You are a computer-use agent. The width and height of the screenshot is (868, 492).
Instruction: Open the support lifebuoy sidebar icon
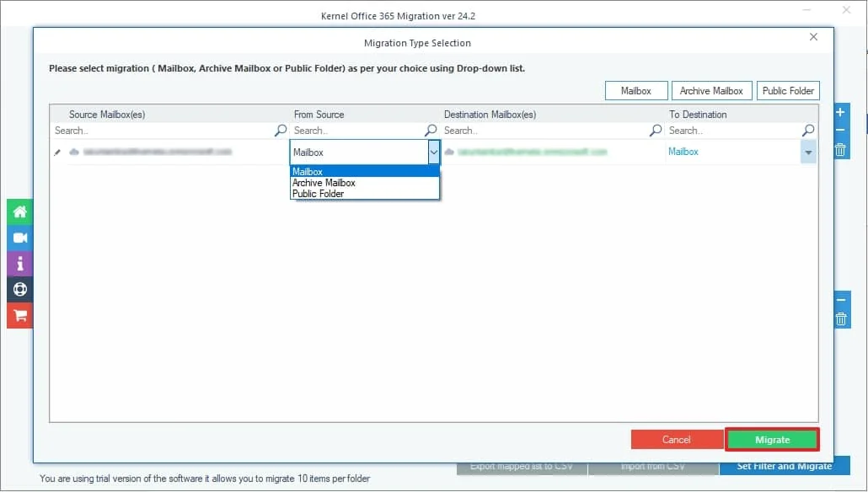tap(20, 290)
